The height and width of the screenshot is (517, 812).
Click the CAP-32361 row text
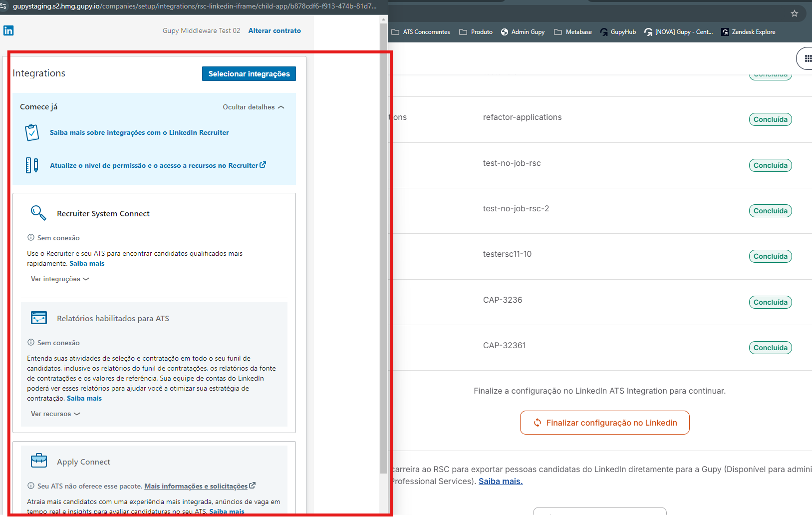[x=504, y=345]
